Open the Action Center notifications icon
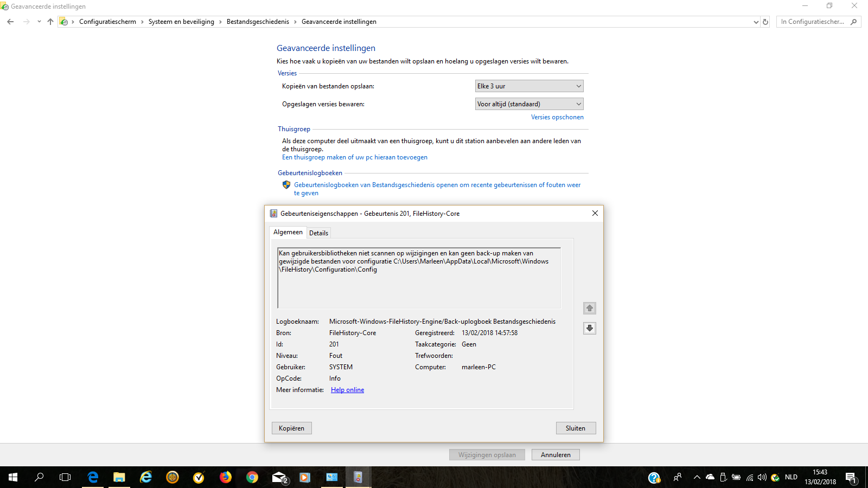This screenshot has height=488, width=868. coord(851,477)
